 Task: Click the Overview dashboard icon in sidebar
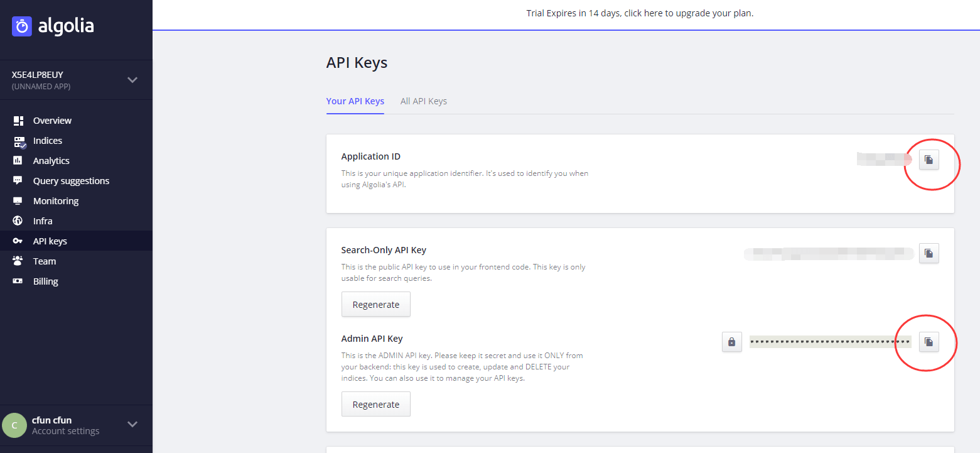coord(18,121)
